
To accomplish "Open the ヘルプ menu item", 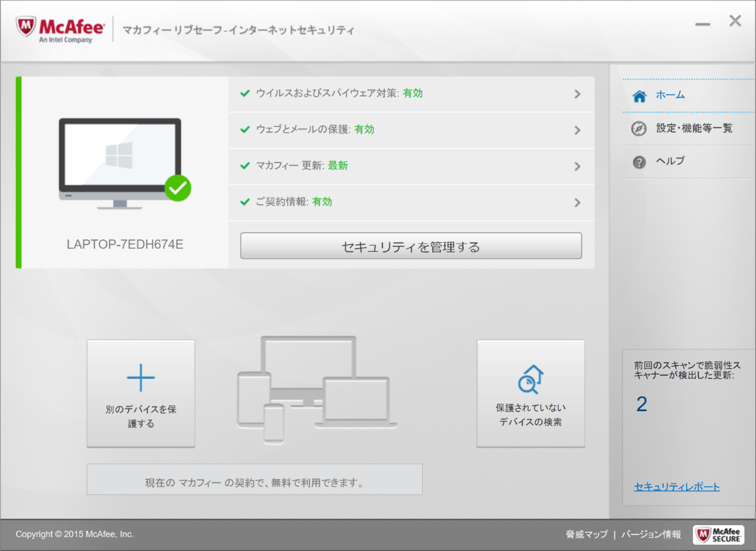I will pyautogui.click(x=670, y=161).
